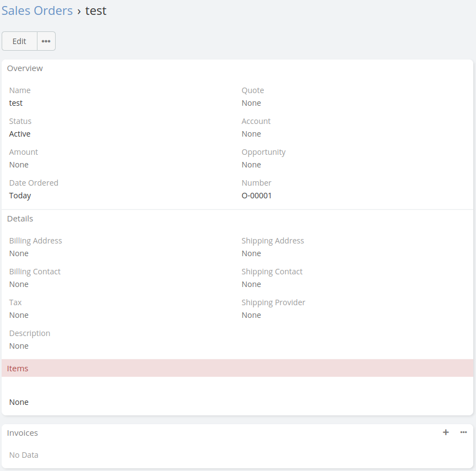Click the order Number value O-00001
The image size is (476, 471).
257,196
